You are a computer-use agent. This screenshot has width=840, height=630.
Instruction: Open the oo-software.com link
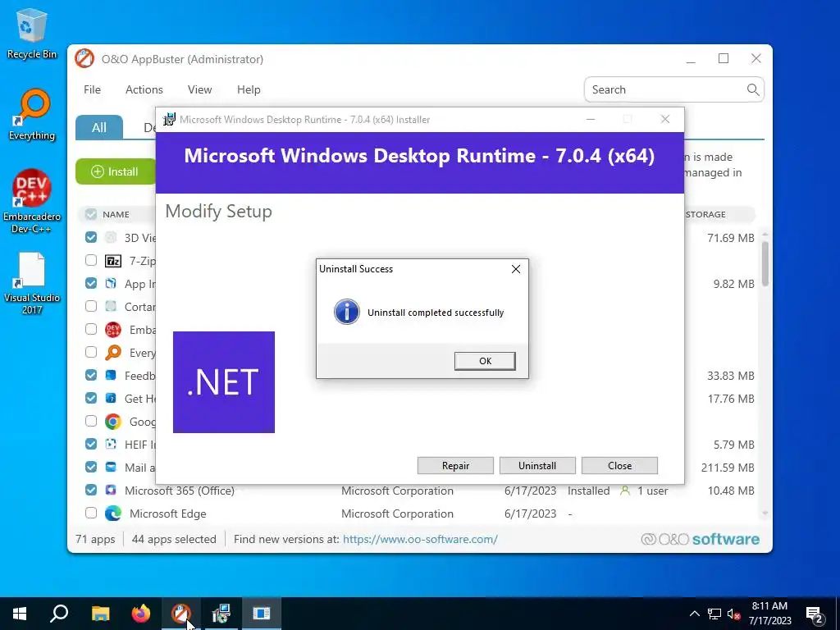pyautogui.click(x=420, y=539)
